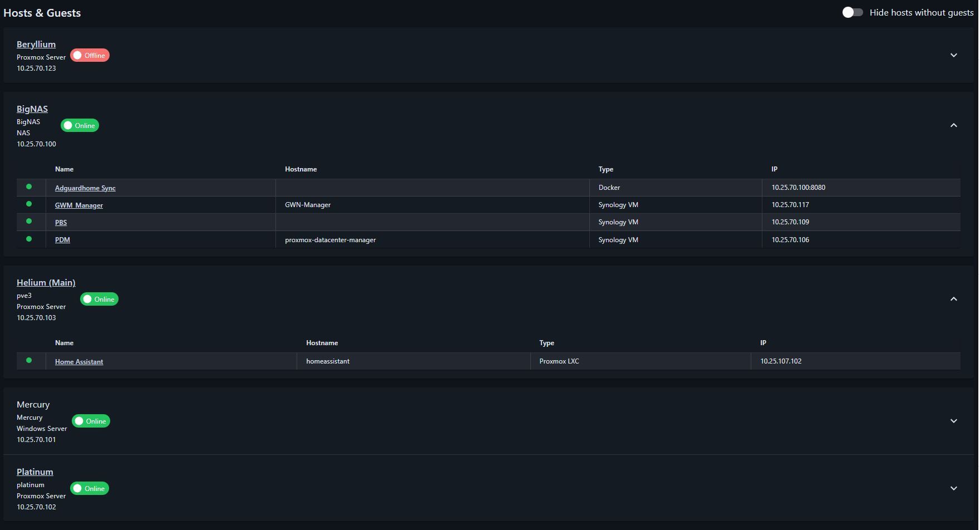Open the Helium (Main) host link

pos(46,282)
